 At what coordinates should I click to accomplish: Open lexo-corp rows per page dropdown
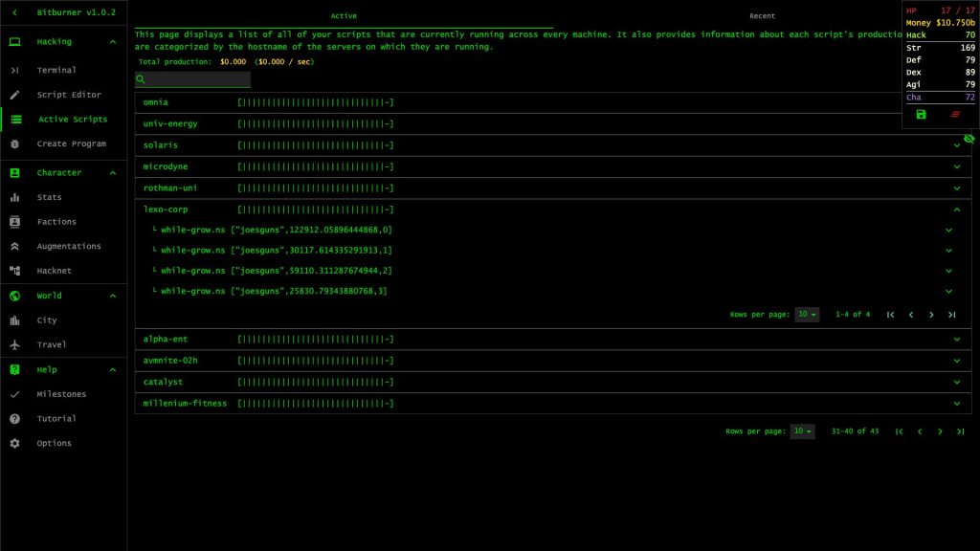coord(806,314)
